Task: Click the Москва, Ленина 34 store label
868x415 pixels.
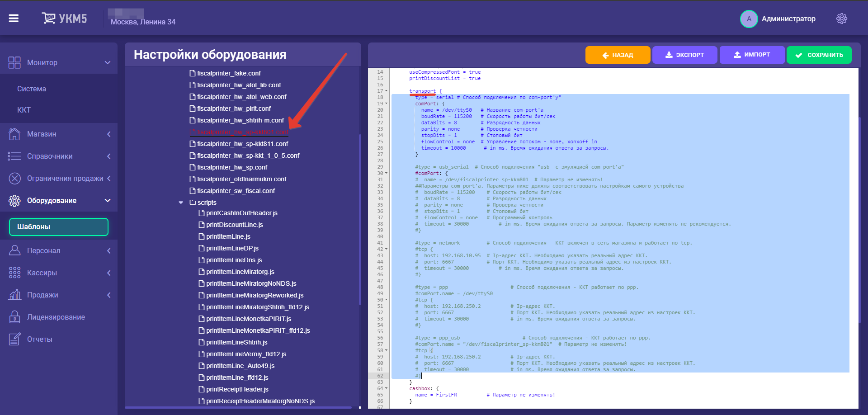Action: [143, 22]
